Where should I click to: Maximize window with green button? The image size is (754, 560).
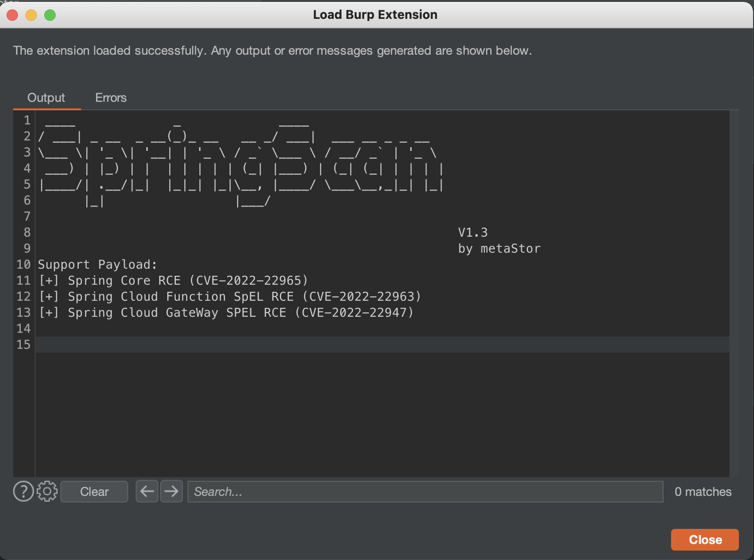click(x=50, y=15)
